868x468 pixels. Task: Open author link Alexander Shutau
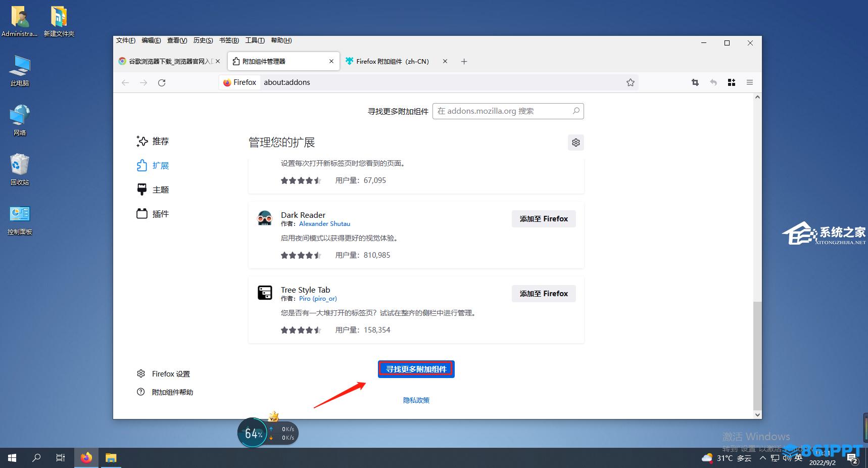pos(324,224)
